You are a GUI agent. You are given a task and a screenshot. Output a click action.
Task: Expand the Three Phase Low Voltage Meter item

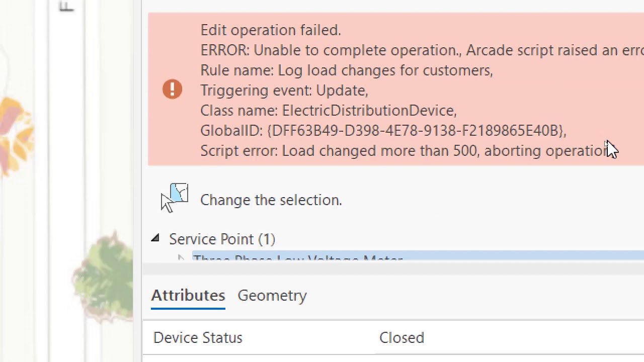point(181,258)
